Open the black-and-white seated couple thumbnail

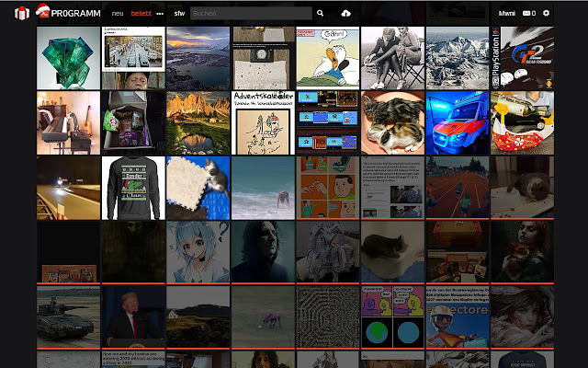(393, 58)
